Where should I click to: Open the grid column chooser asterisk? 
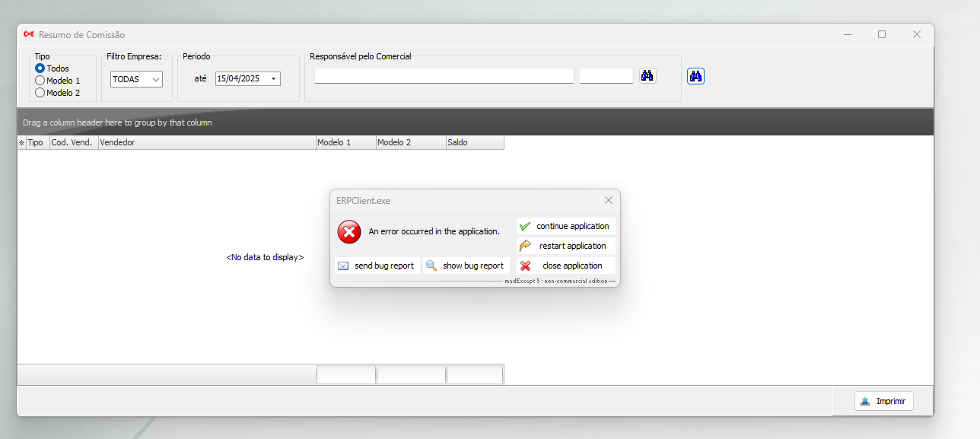pos(21,143)
